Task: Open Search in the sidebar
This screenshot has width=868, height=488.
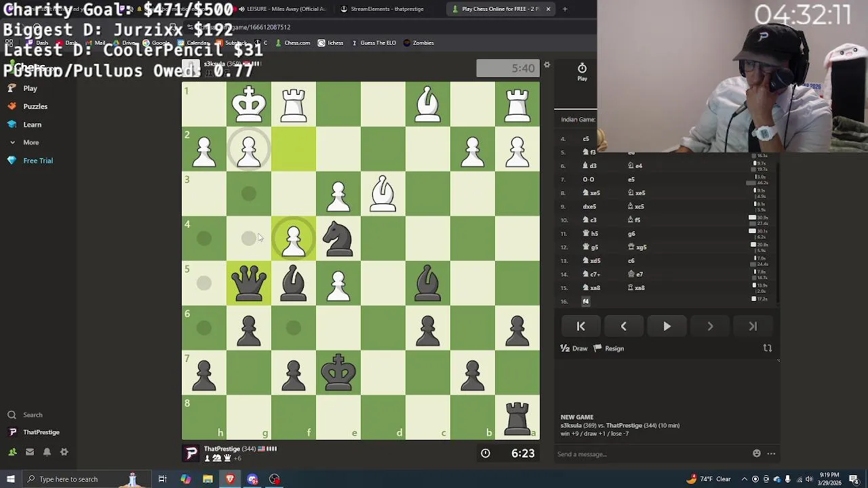Action: click(25, 415)
